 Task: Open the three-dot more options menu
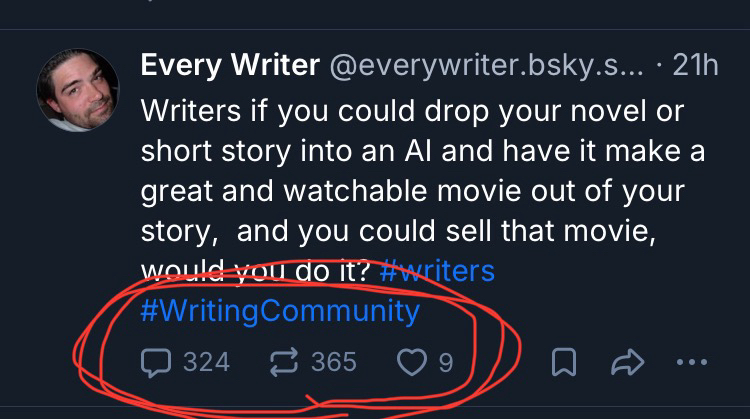click(x=697, y=362)
